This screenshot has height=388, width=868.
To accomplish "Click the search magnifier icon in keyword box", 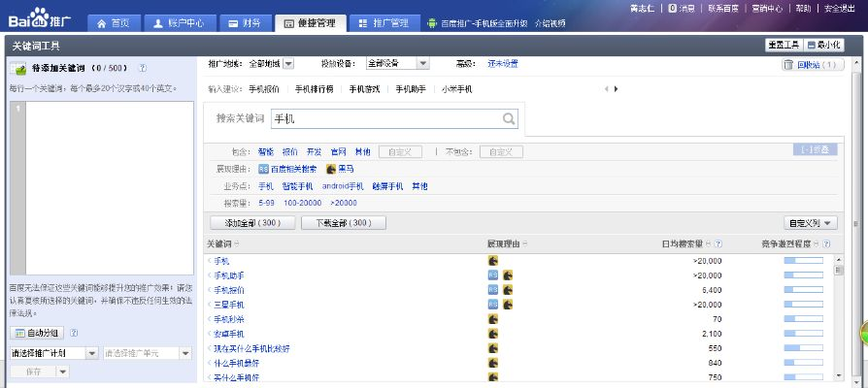I will pos(509,118).
